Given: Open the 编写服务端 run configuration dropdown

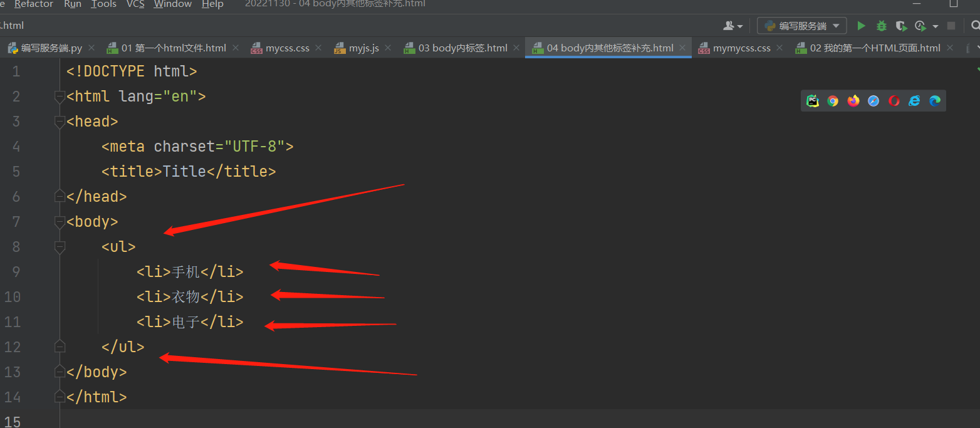Looking at the screenshot, I should pos(802,26).
